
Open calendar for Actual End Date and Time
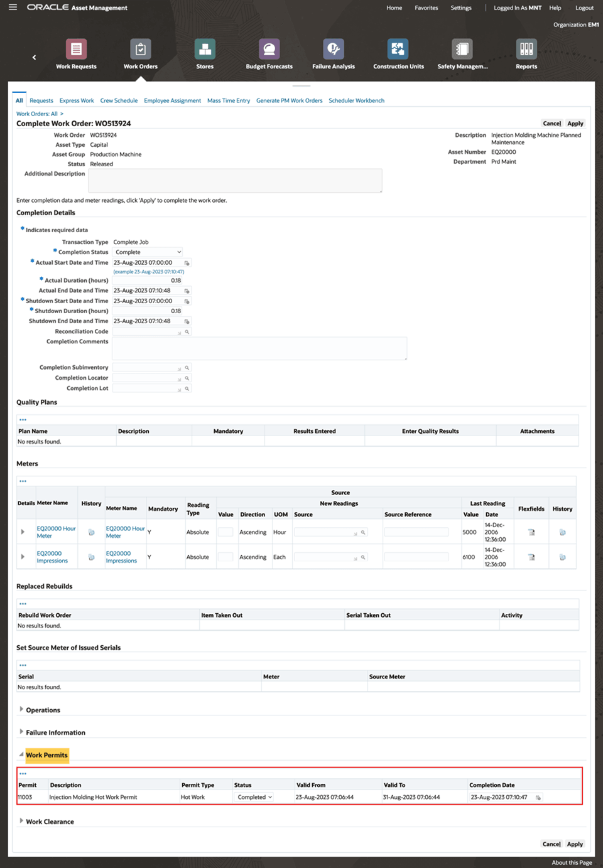pyautogui.click(x=187, y=291)
